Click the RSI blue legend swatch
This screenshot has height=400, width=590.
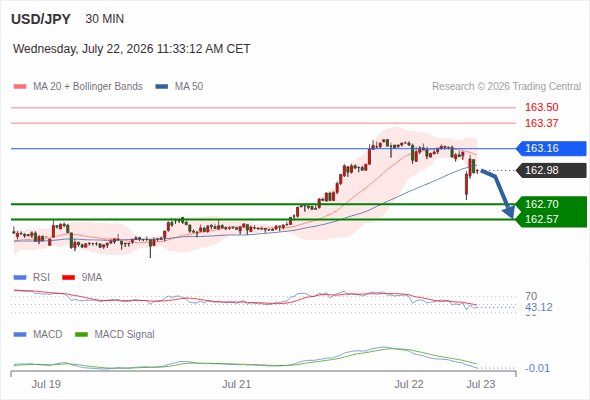tap(20, 278)
